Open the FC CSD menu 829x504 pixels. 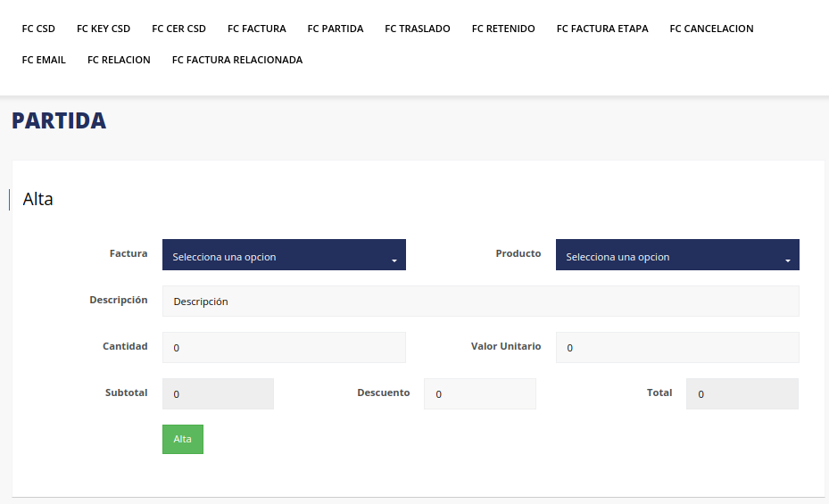click(38, 29)
